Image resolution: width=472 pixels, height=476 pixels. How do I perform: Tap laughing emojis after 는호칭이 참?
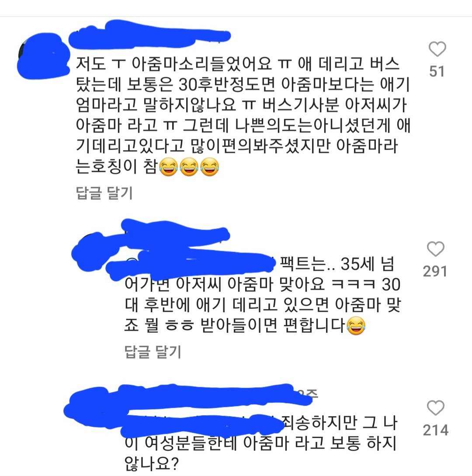pos(189,167)
